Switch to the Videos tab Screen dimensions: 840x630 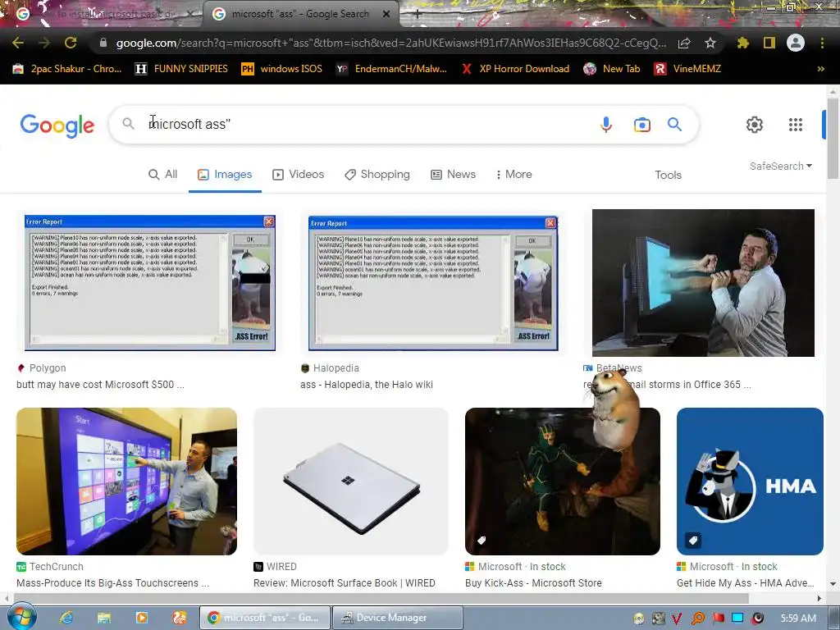[299, 175]
